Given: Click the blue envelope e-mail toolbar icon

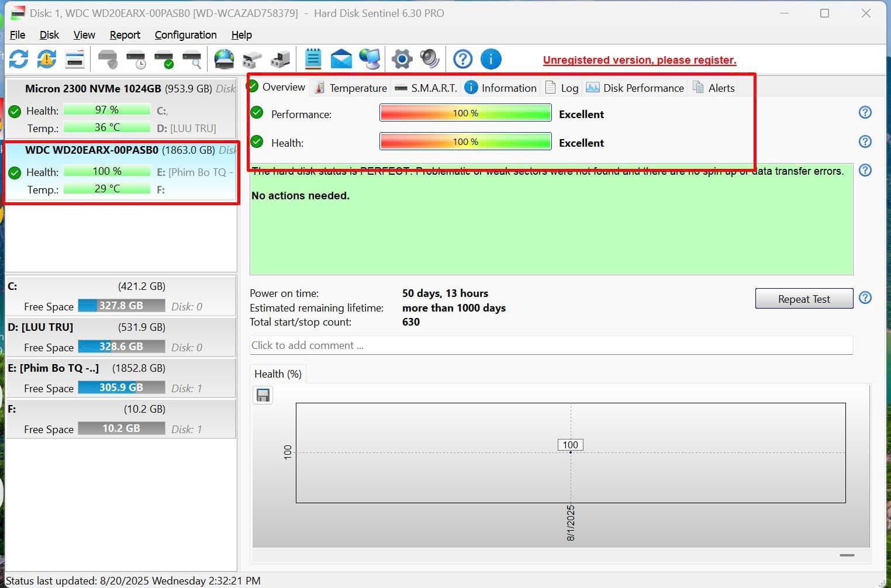Looking at the screenshot, I should tap(341, 59).
